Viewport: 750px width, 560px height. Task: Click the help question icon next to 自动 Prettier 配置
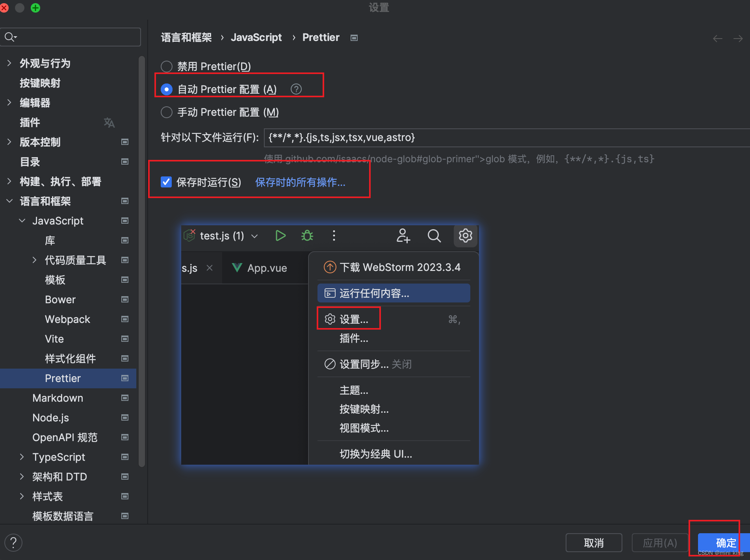[x=296, y=89]
